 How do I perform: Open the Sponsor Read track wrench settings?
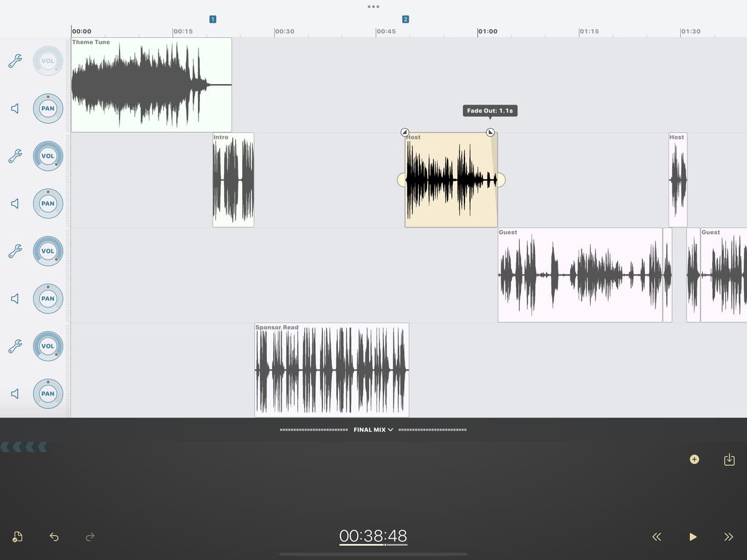coord(15,346)
